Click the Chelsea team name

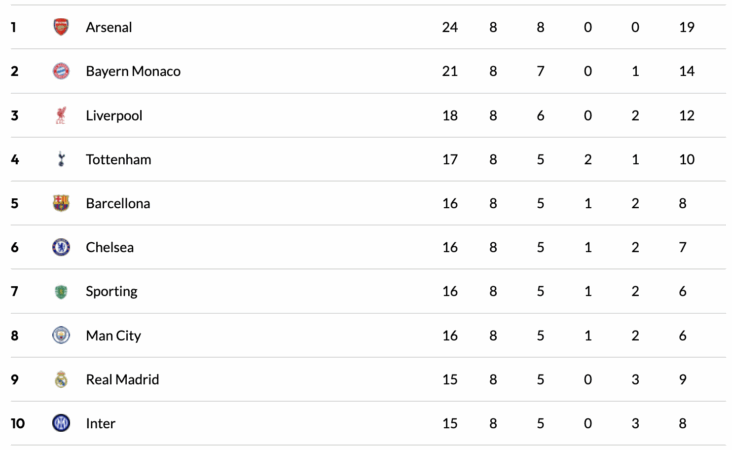click(110, 247)
